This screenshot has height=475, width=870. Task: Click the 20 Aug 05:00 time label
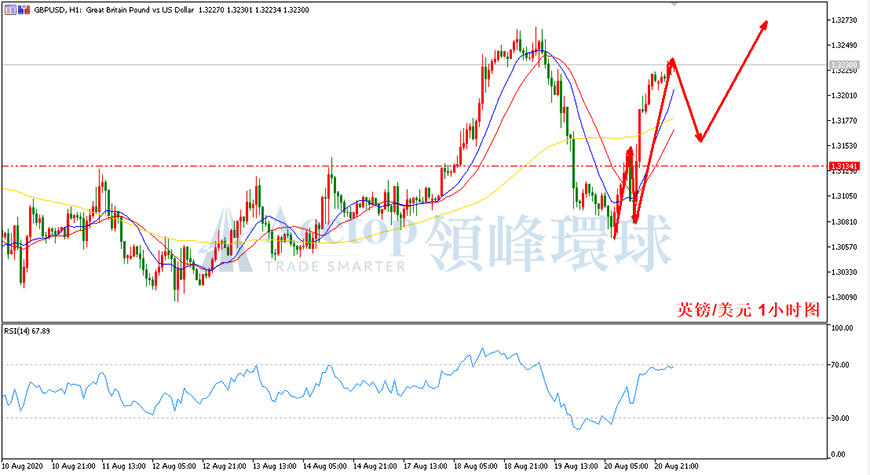[x=626, y=466]
